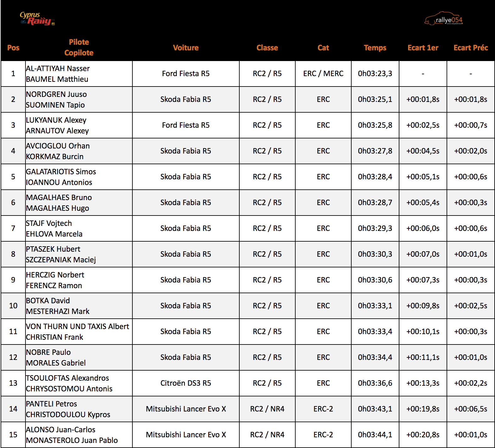Click the time 0h03:25,1
The height and width of the screenshot is (448, 495).
tap(375, 99)
